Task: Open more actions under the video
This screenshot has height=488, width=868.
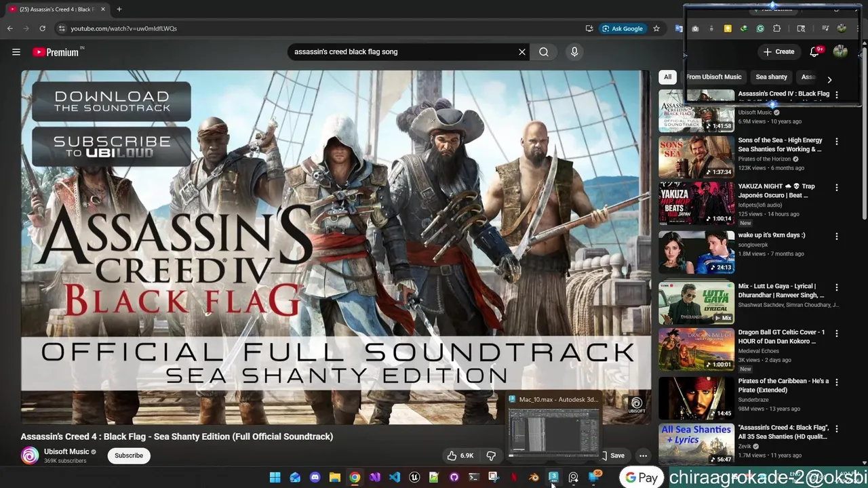Action: 643,455
